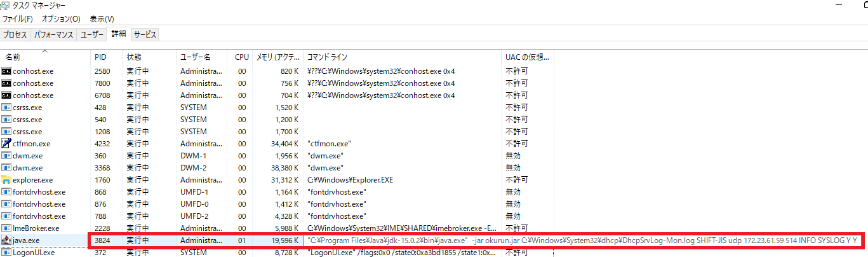Viewport: 868px width, 257px height.
Task: Click the ImeBroker.exe process icon
Action: coord(6,228)
